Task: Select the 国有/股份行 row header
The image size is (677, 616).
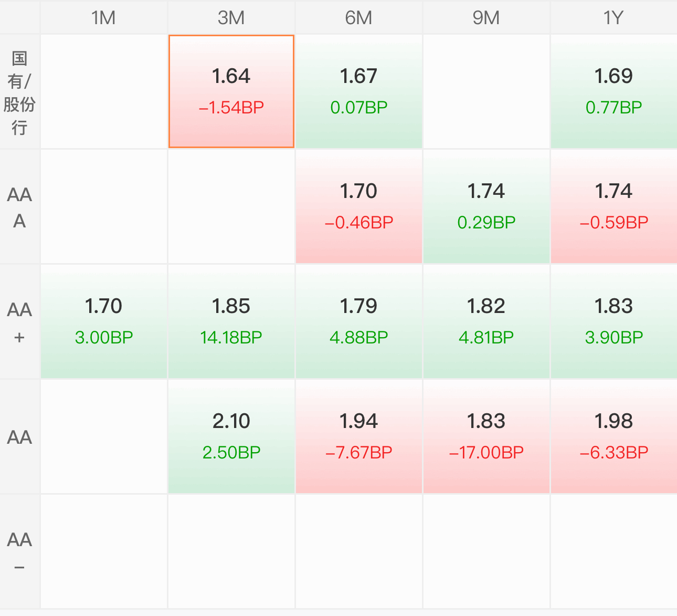Action: point(19,91)
